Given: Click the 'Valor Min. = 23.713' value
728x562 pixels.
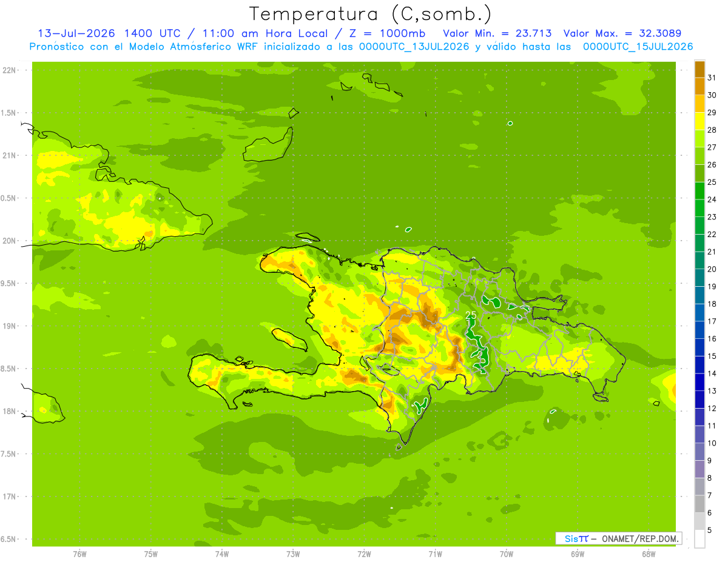Looking at the screenshot, I should [497, 33].
